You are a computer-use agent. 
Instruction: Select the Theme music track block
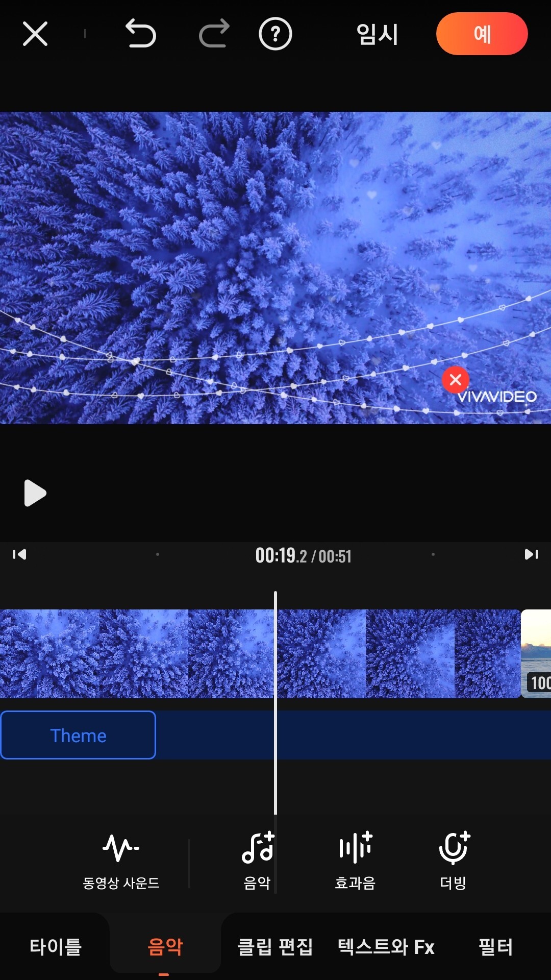click(x=78, y=735)
